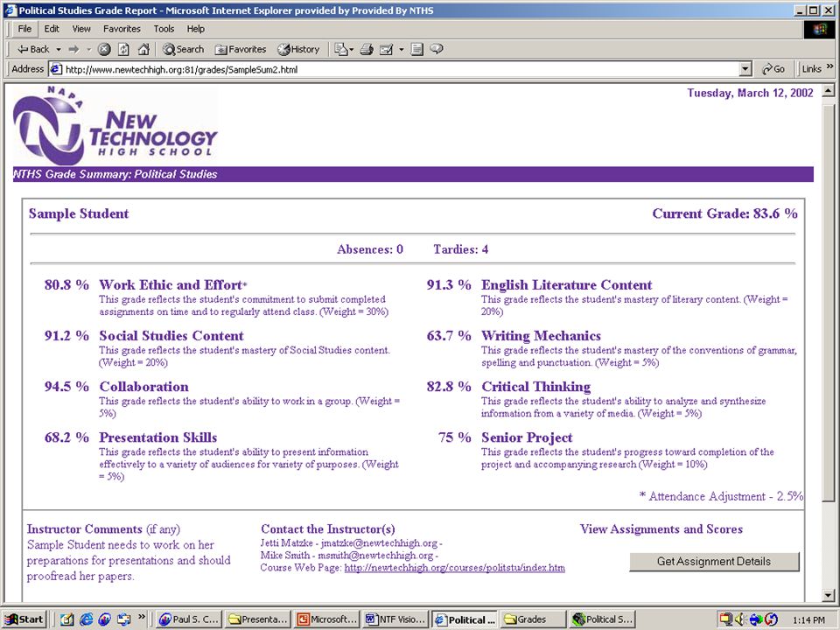Refresh the page with the Refresh icon
The height and width of the screenshot is (630, 840).
123,49
